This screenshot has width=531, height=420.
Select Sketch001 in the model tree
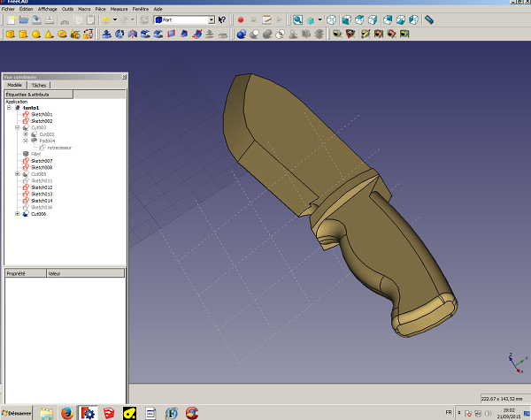tap(42, 114)
